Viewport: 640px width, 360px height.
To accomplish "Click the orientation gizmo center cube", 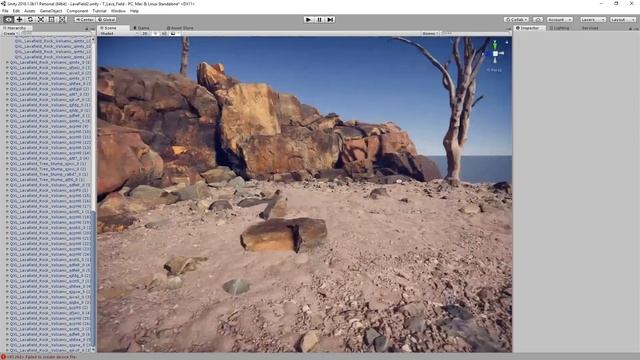I will coord(495,53).
